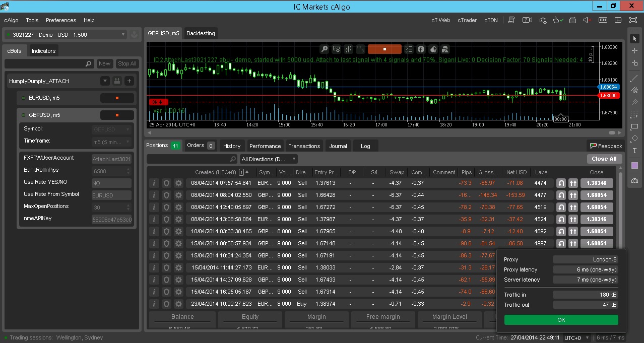Stop the EURUSD, m5 cBot instance
Viewport: 644px width, 343px height.
coord(117,98)
